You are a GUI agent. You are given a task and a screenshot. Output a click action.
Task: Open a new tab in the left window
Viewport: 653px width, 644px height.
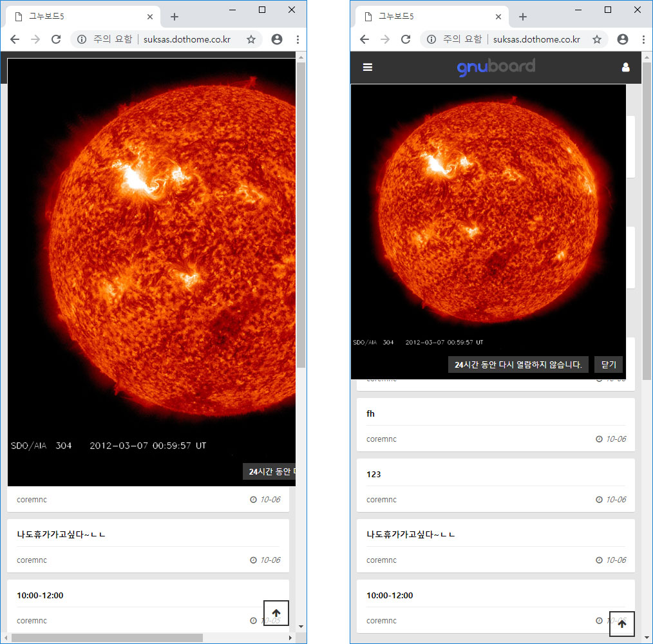pos(174,17)
